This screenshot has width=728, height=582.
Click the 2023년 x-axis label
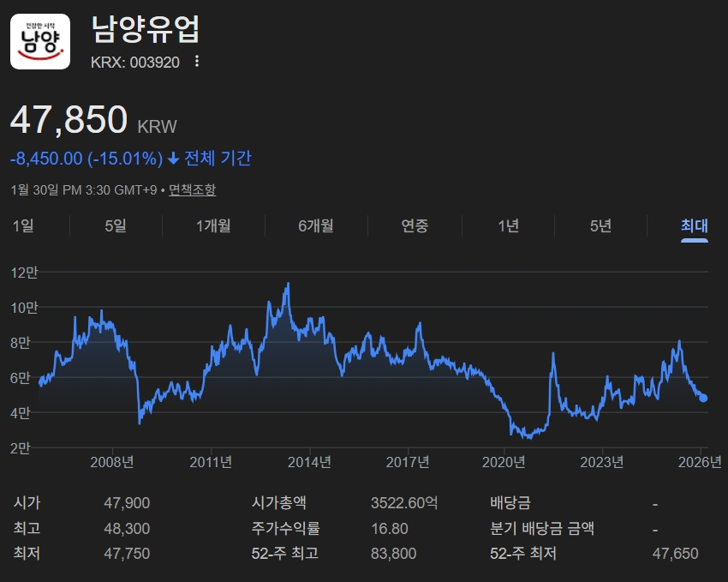click(x=602, y=462)
